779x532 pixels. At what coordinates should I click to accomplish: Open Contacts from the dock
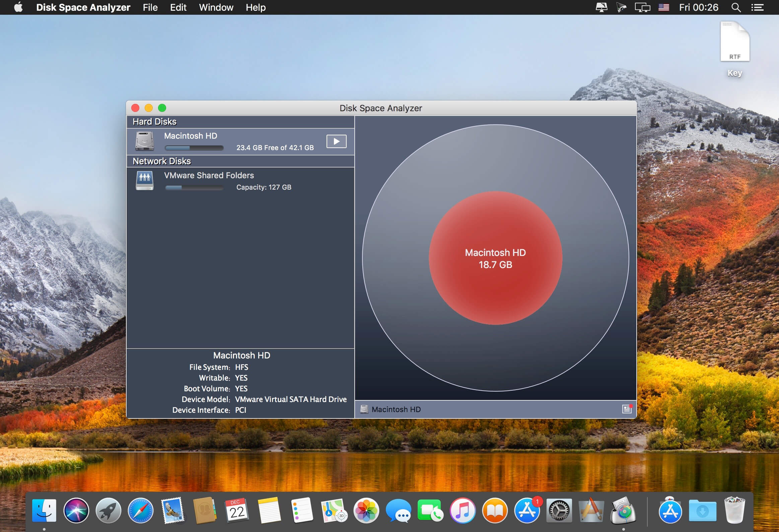[x=205, y=510]
